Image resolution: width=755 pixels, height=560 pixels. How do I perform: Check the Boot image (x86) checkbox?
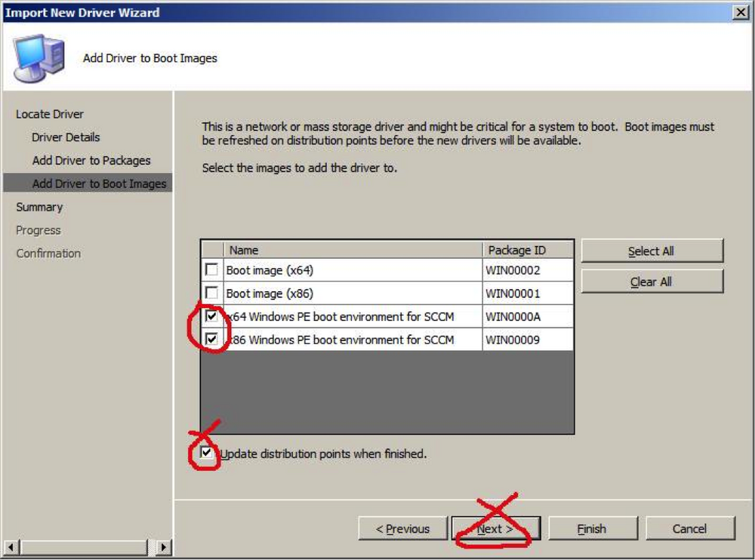pos(211,292)
